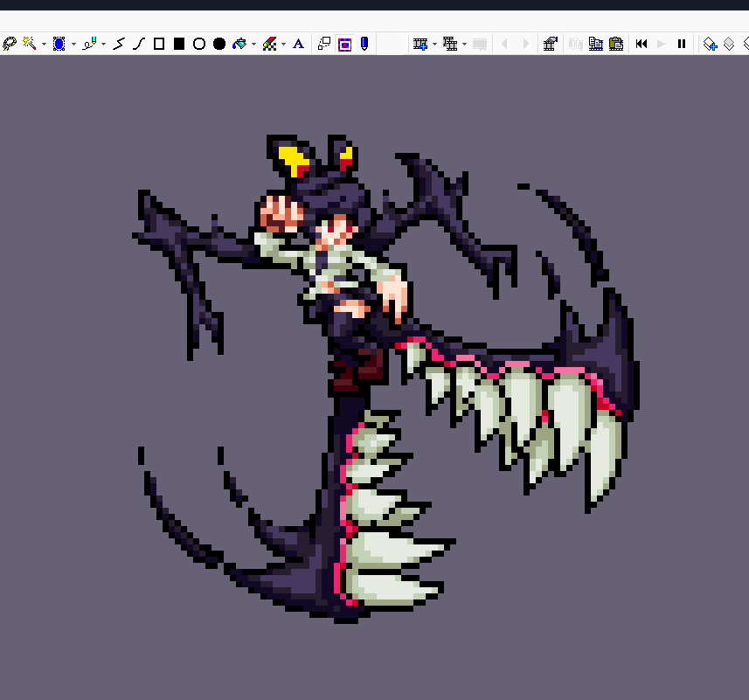Select the hollow ellipse tool

199,44
